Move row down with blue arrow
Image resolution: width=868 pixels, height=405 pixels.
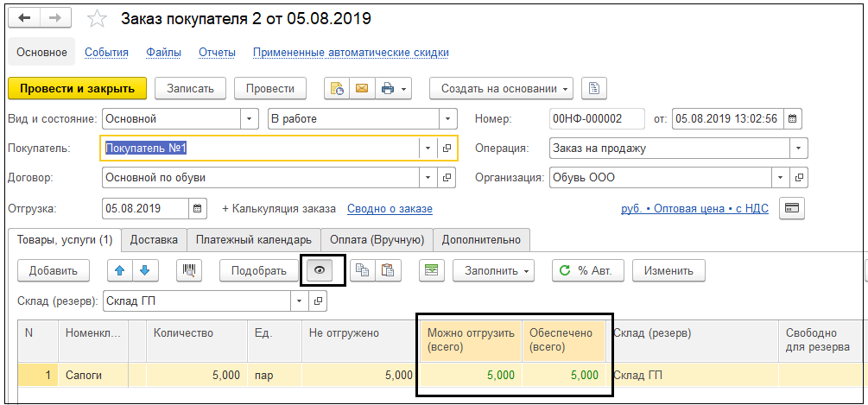[144, 270]
